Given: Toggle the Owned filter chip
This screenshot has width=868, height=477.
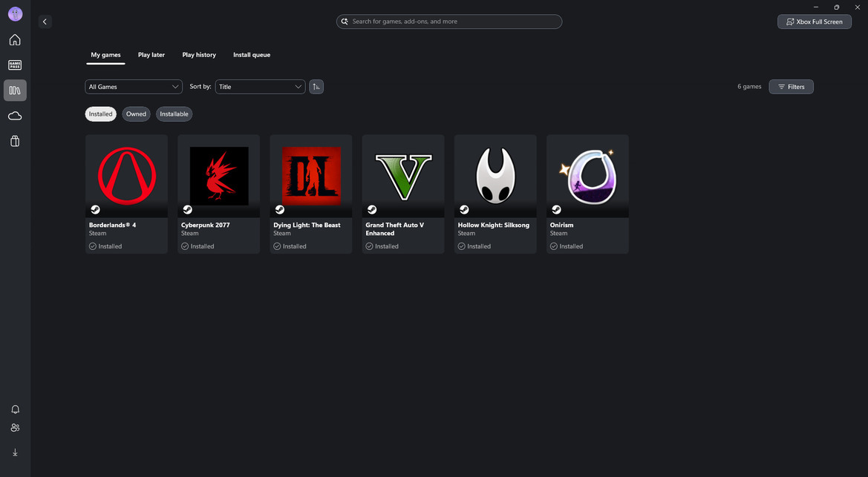Looking at the screenshot, I should click(136, 114).
